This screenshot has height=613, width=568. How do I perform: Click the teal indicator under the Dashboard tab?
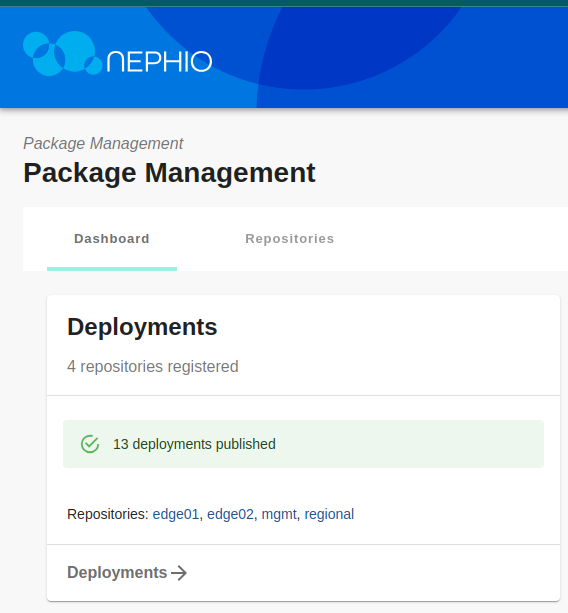click(112, 269)
